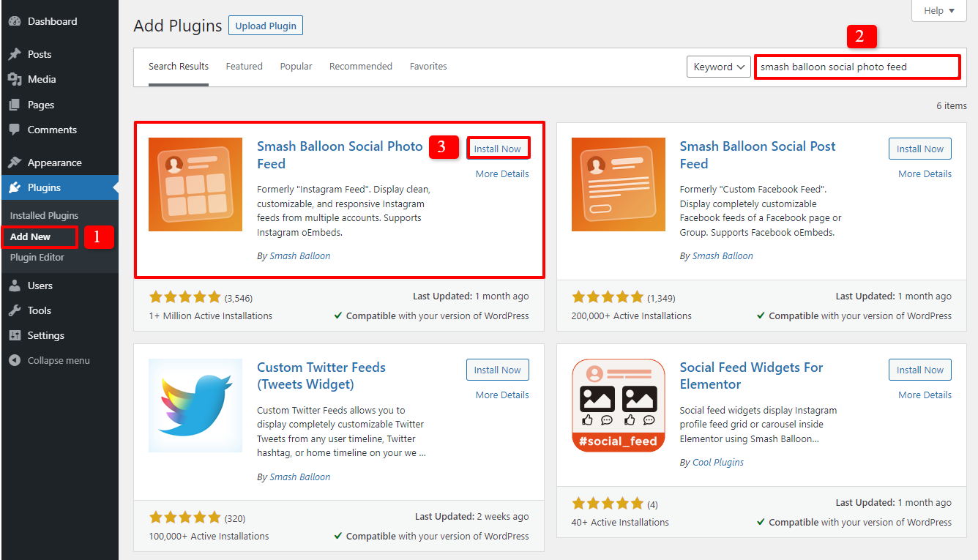The image size is (978, 560).
Task: Click the Media library icon
Action: tap(15, 79)
